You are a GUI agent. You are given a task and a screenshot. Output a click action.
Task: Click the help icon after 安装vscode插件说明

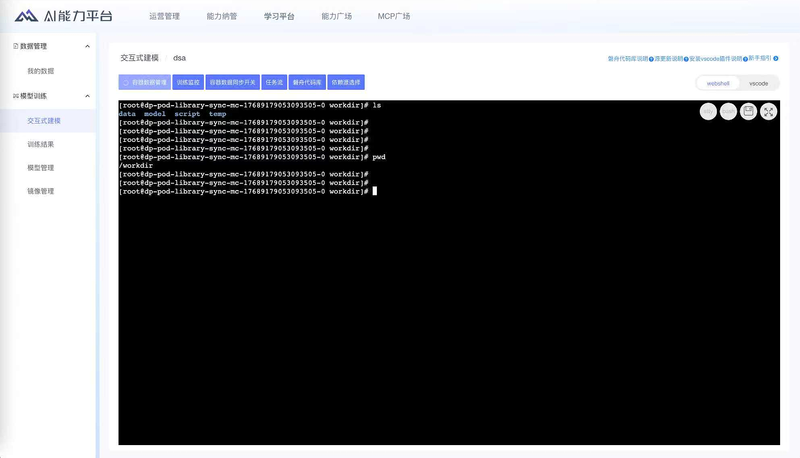[x=745, y=59]
